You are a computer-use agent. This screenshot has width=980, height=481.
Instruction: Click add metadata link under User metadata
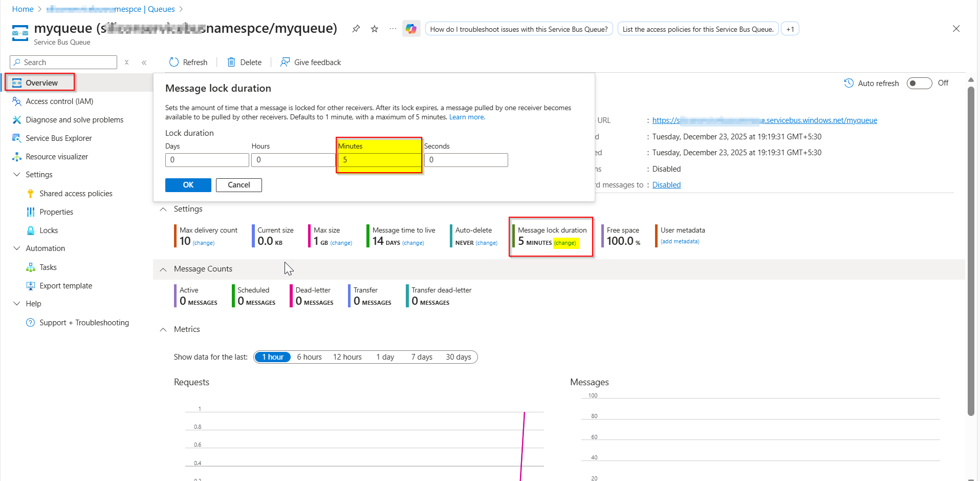coord(680,241)
